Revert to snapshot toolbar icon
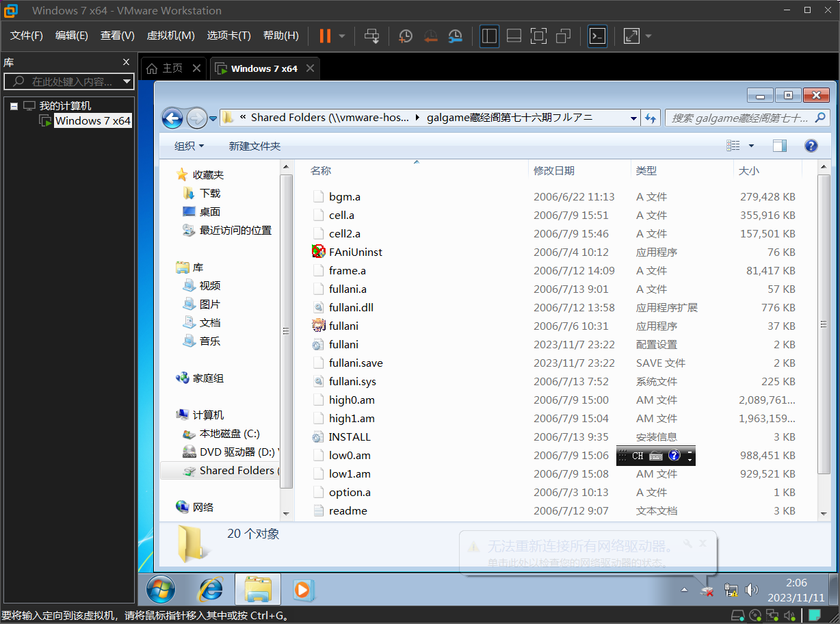Viewport: 840px width, 624px height. pos(430,36)
